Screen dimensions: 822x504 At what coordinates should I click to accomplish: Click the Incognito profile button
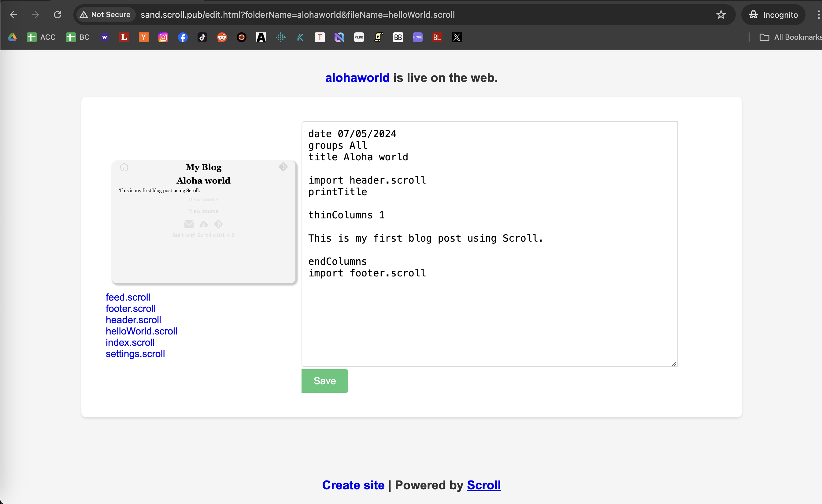pyautogui.click(x=773, y=15)
